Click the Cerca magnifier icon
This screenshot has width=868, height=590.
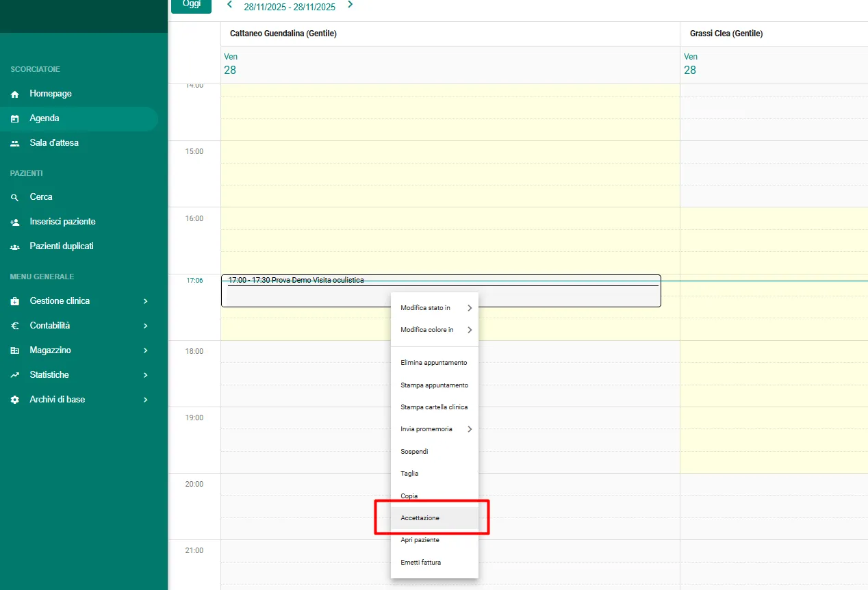(15, 197)
